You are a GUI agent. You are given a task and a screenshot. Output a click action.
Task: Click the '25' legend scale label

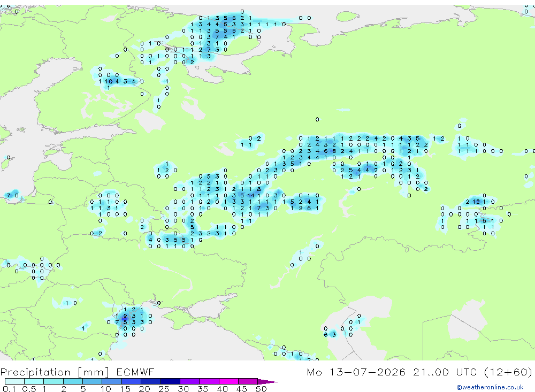[164, 389]
